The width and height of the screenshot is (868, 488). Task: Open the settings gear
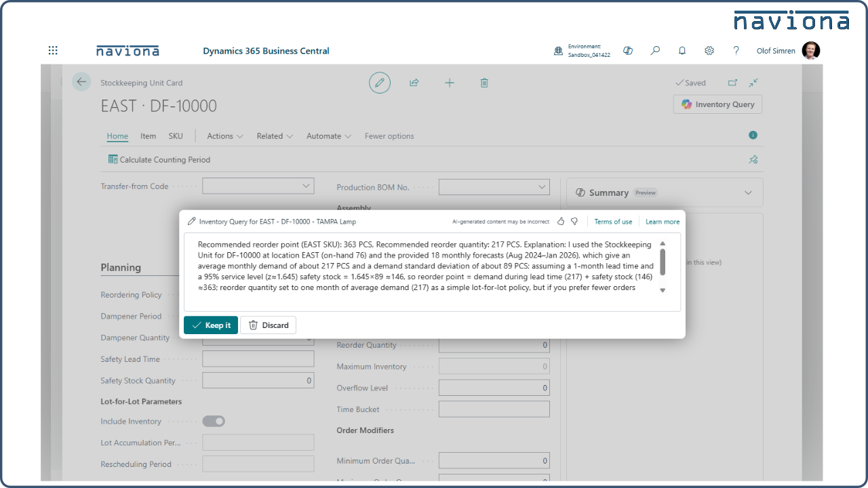tap(709, 51)
